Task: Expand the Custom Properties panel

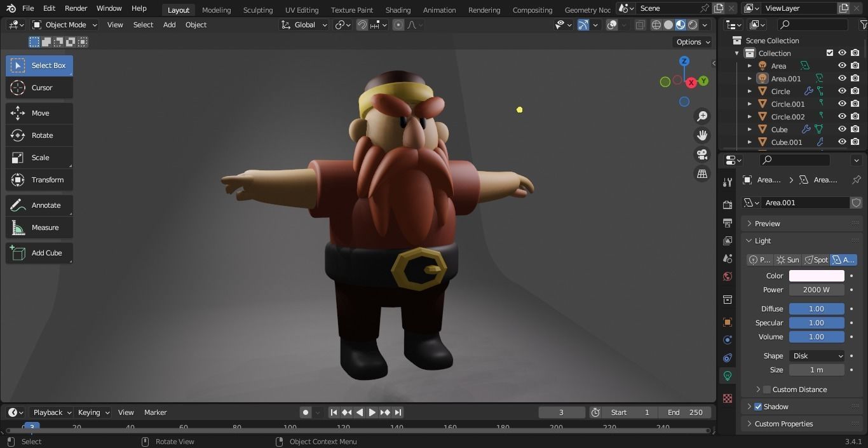Action: 801,424
